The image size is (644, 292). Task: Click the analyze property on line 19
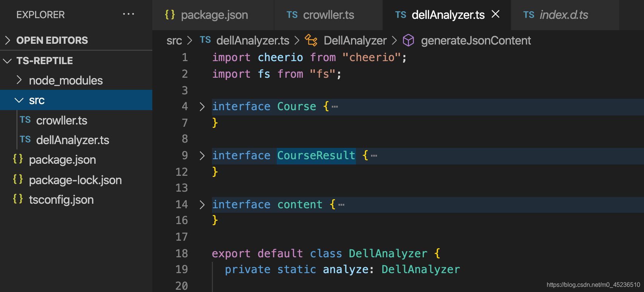[x=345, y=269]
